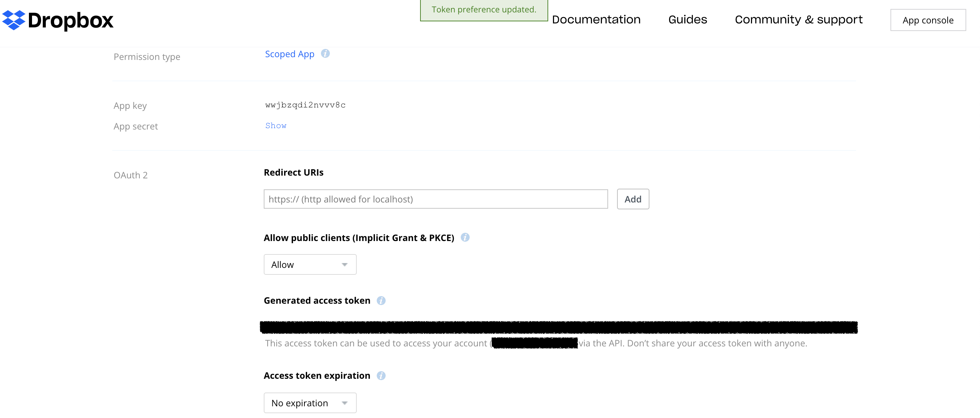Click info icon beside Access token expiration
980x418 pixels.
point(381,375)
